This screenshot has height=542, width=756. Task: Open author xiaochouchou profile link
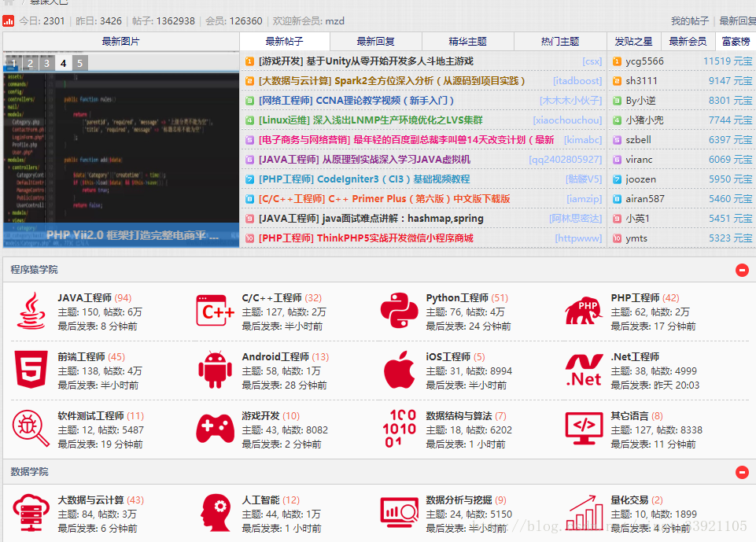point(567,120)
